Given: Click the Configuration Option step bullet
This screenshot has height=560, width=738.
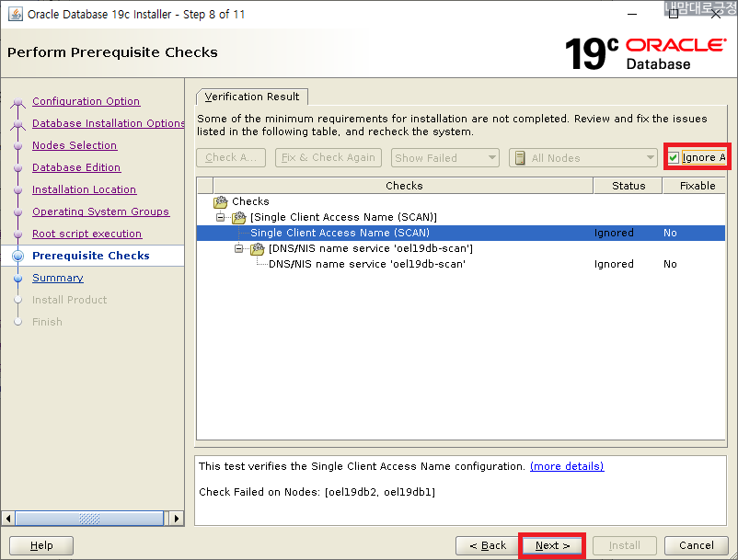Looking at the screenshot, I should click(x=17, y=101).
